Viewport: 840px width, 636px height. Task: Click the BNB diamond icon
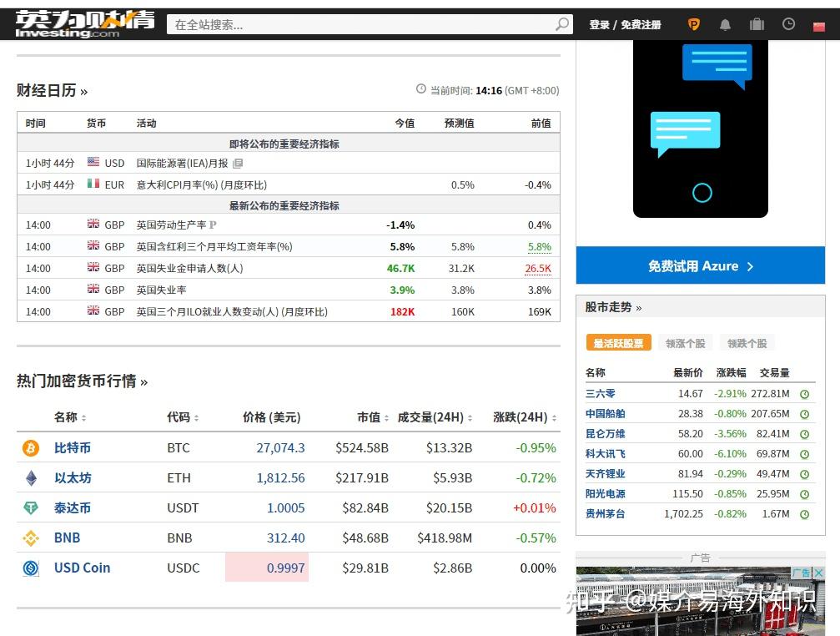(30, 538)
